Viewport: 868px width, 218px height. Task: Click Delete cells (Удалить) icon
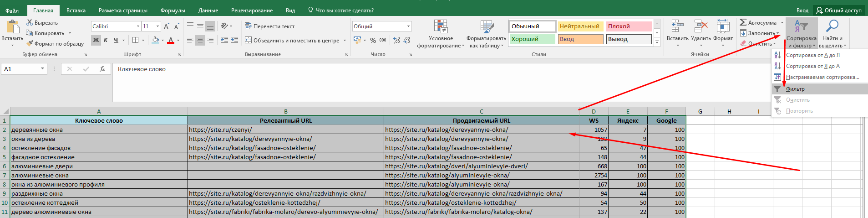tap(701, 26)
